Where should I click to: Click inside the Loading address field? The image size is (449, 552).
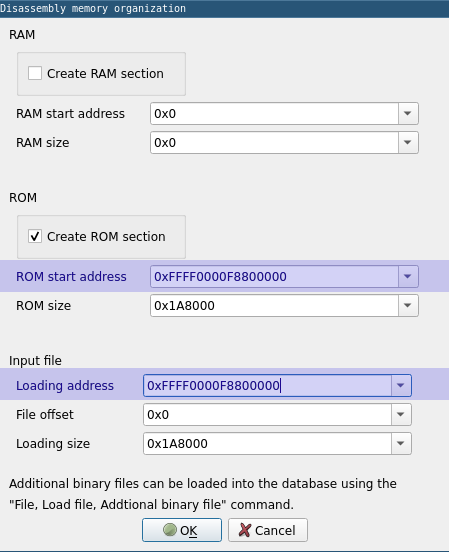[x=267, y=385]
